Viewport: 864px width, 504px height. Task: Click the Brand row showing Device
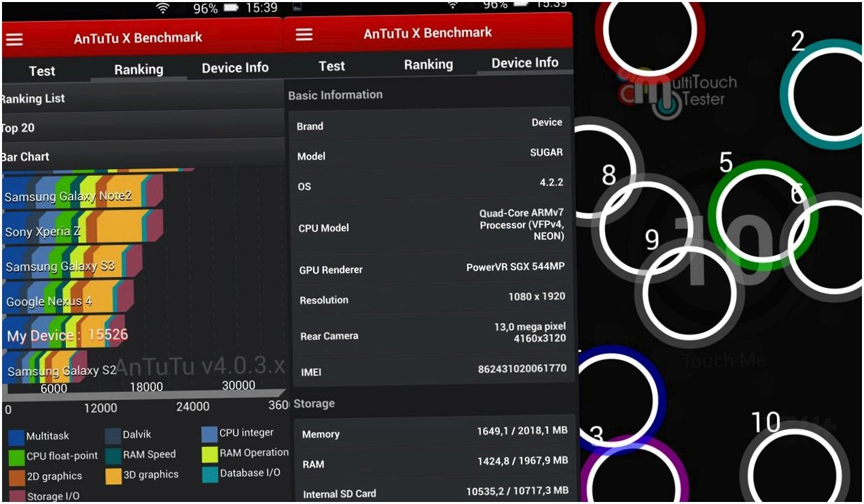[x=431, y=124]
